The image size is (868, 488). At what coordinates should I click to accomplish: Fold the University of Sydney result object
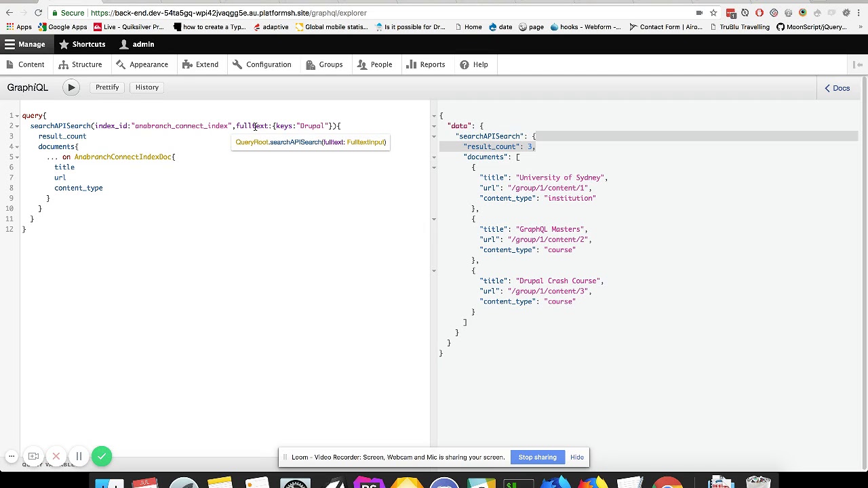[434, 167]
